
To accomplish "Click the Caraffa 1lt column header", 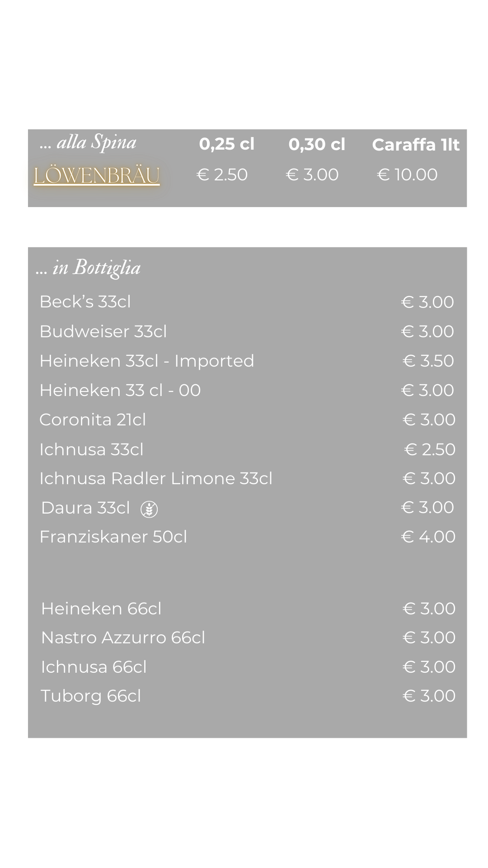I will 416,145.
